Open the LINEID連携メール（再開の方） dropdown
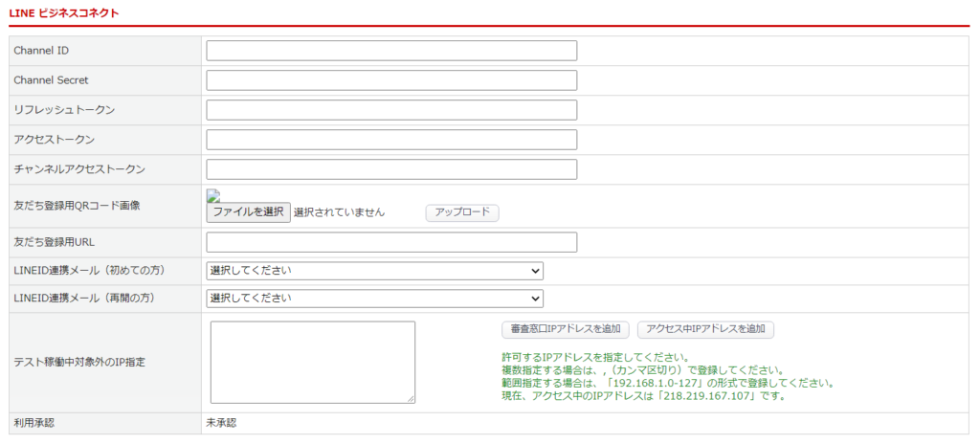 tap(374, 299)
